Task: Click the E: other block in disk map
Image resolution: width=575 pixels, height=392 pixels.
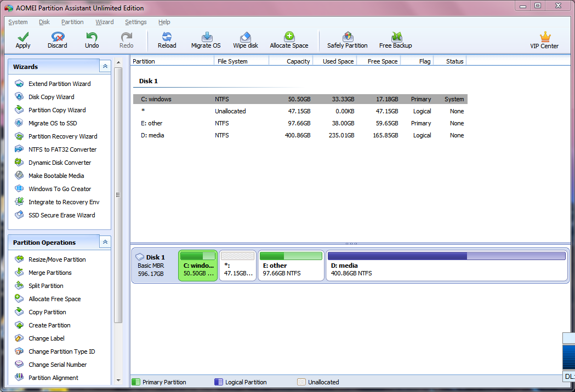Action: [x=291, y=266]
